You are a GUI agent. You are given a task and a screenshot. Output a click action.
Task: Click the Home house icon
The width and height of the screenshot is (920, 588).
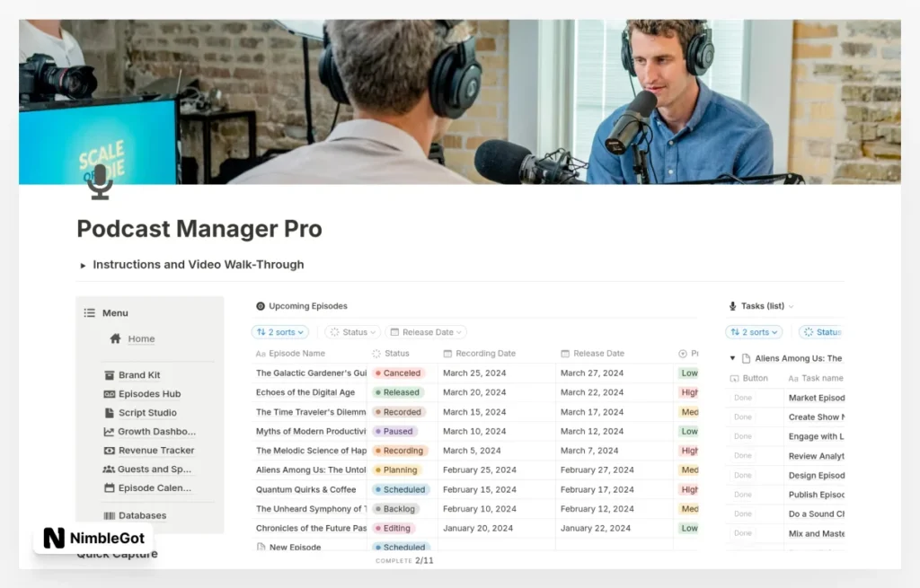click(x=116, y=338)
